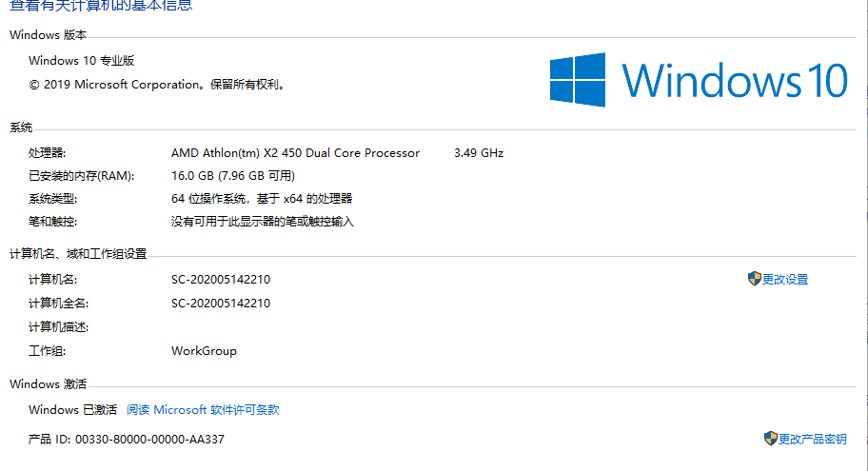Click the 计算机全名 value SC-202005142210
Viewport: 868px width, 471px height.
(x=221, y=304)
